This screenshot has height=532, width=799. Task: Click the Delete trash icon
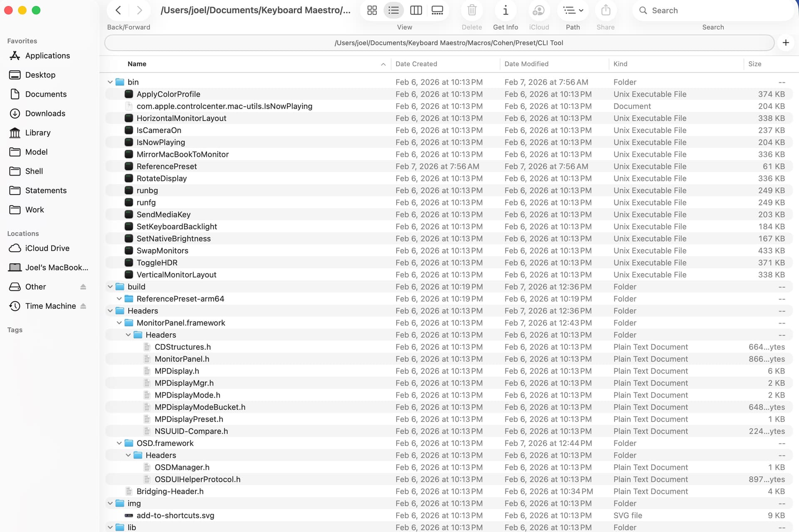[471, 10]
